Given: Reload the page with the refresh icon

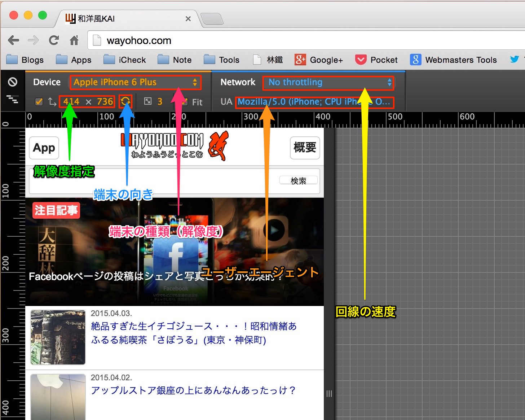Looking at the screenshot, I should pyautogui.click(x=54, y=40).
